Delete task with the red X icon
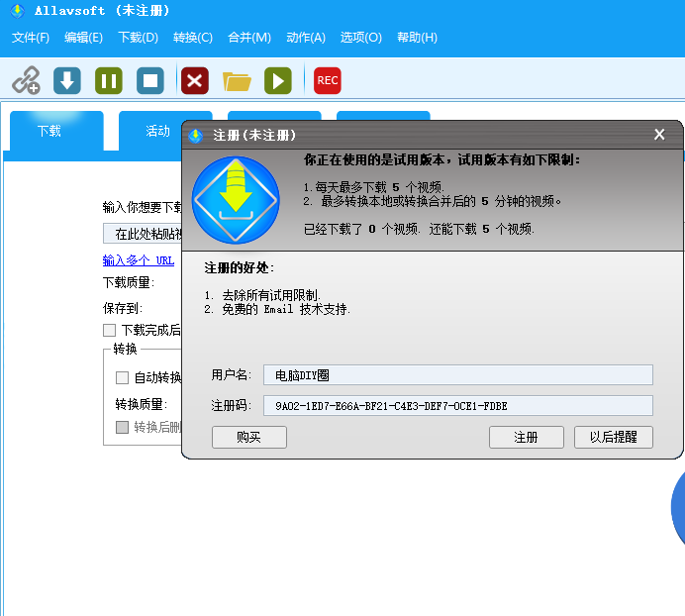 [x=195, y=80]
